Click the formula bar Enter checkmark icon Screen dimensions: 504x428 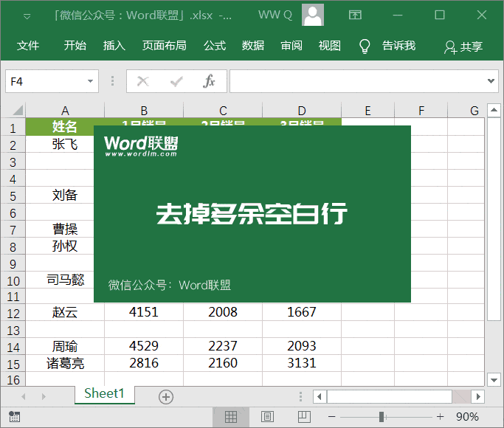click(x=176, y=82)
